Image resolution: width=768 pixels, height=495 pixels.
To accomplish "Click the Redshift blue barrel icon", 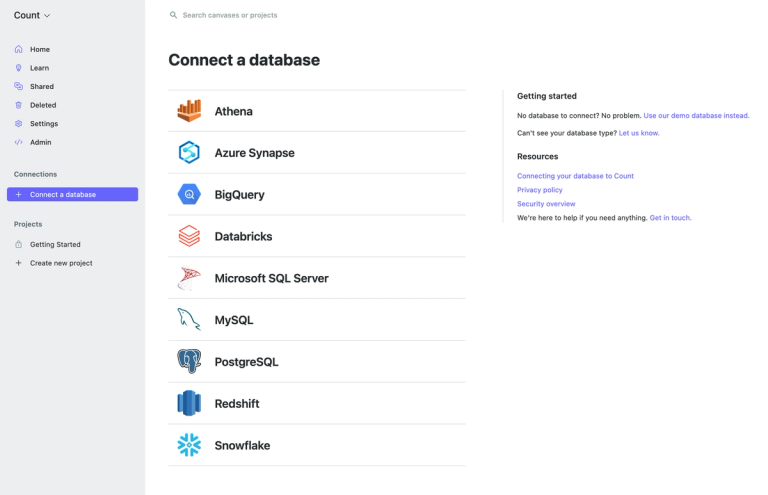I will point(189,403).
